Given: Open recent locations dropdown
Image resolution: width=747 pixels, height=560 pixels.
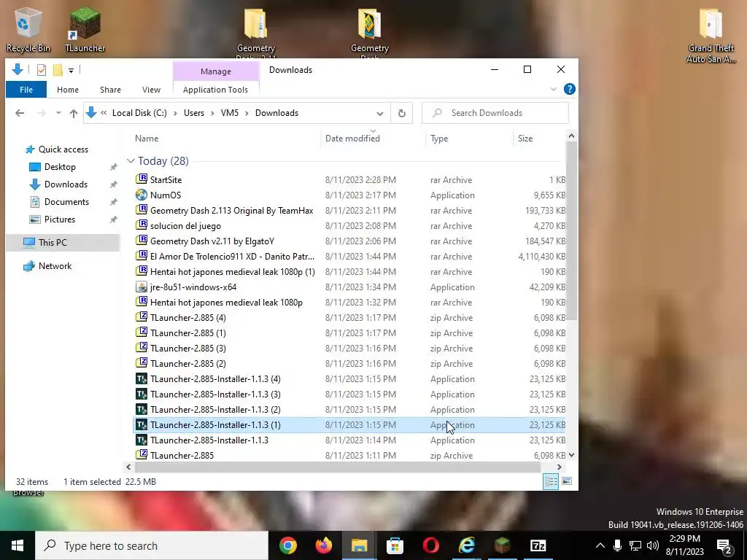Looking at the screenshot, I should click(58, 113).
